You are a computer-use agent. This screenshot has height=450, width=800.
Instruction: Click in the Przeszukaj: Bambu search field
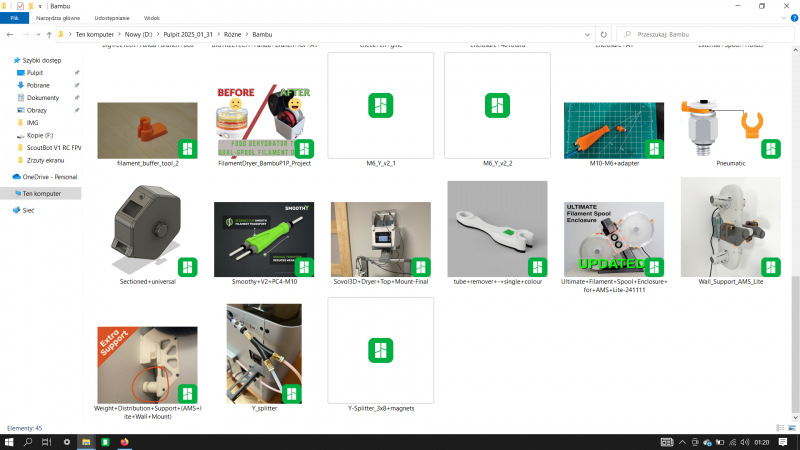click(706, 35)
